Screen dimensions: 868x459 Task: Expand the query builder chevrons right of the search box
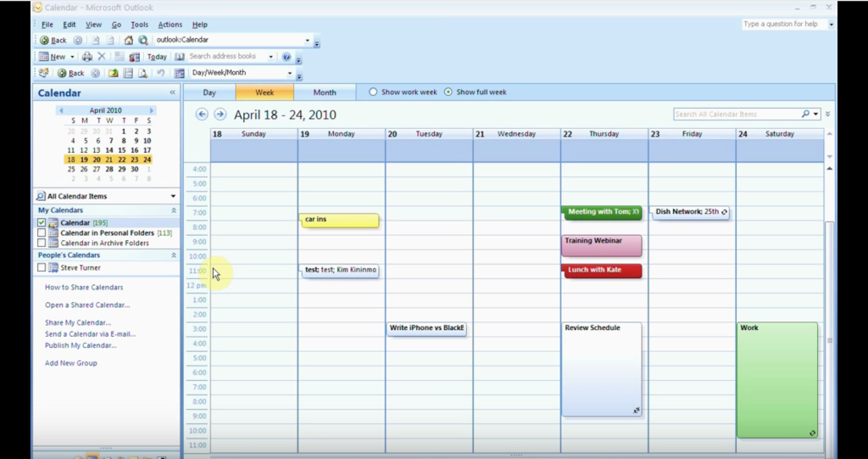(827, 114)
